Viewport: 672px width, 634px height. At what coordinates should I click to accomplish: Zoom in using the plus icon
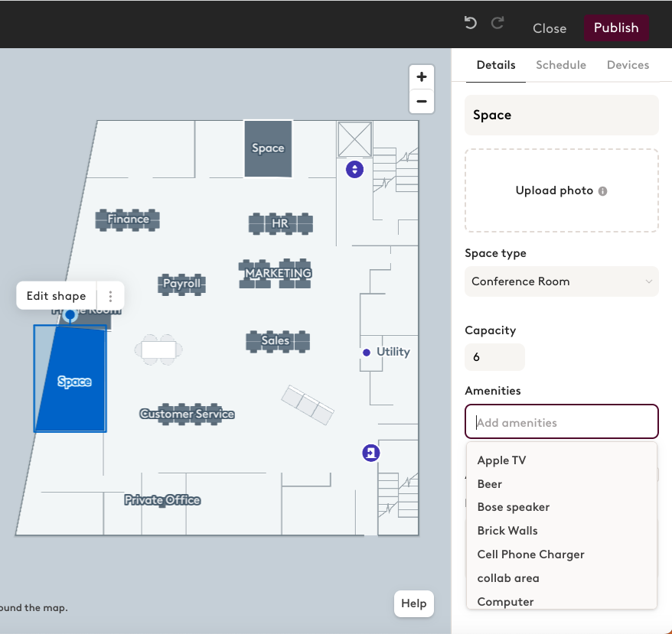pyautogui.click(x=422, y=76)
